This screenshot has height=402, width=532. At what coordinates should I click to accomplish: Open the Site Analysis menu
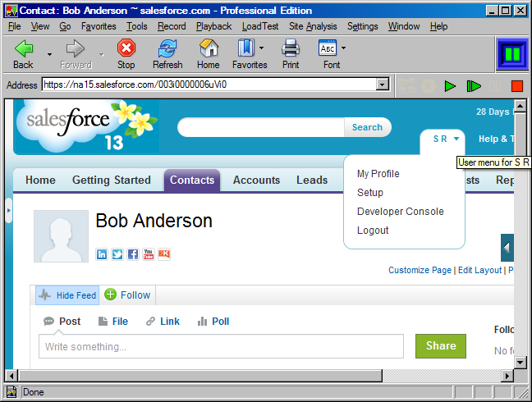click(313, 26)
